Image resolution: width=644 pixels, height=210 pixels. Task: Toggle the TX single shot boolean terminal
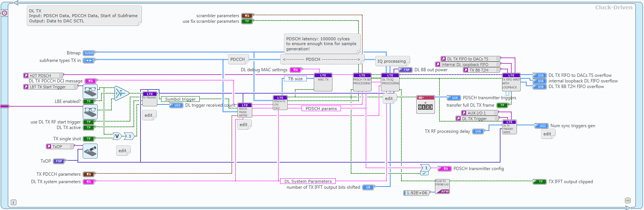click(89, 139)
